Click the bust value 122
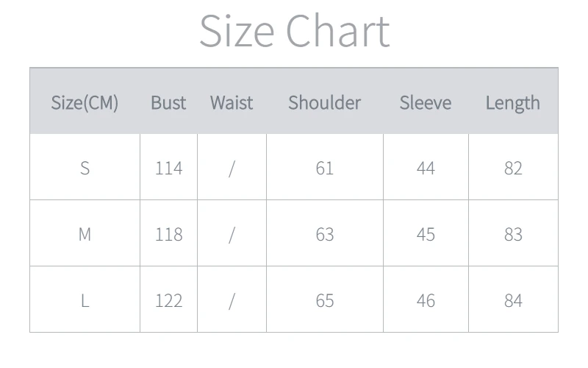 168,300
